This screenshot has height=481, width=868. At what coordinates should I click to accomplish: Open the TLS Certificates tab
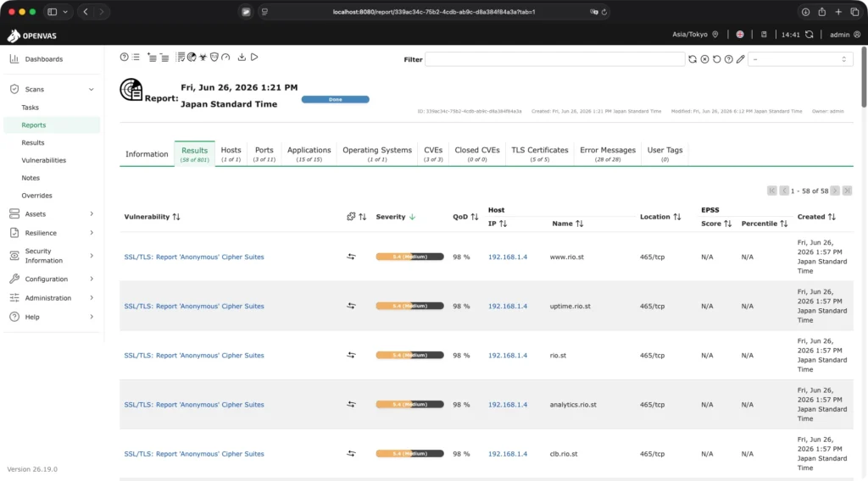click(x=540, y=153)
